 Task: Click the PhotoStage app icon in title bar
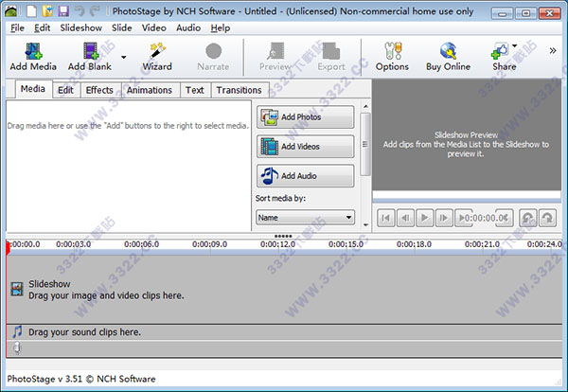point(10,11)
